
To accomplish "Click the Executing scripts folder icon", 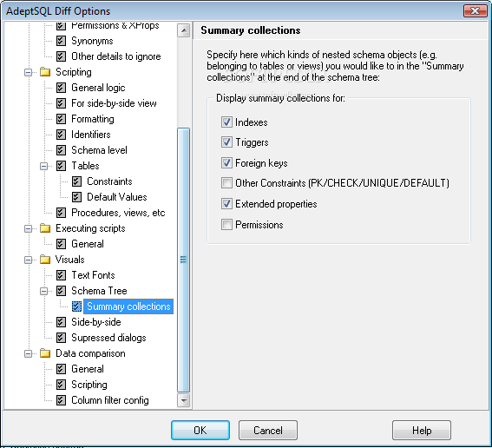I will [x=45, y=228].
